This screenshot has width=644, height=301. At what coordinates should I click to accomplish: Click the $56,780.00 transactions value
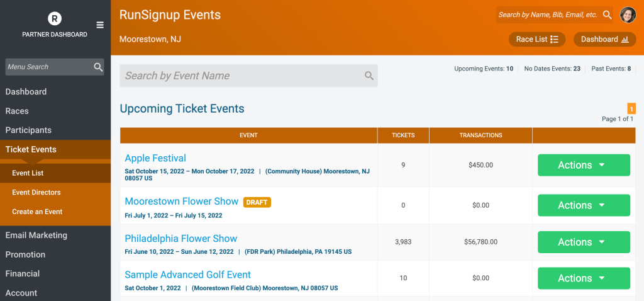coord(481,242)
